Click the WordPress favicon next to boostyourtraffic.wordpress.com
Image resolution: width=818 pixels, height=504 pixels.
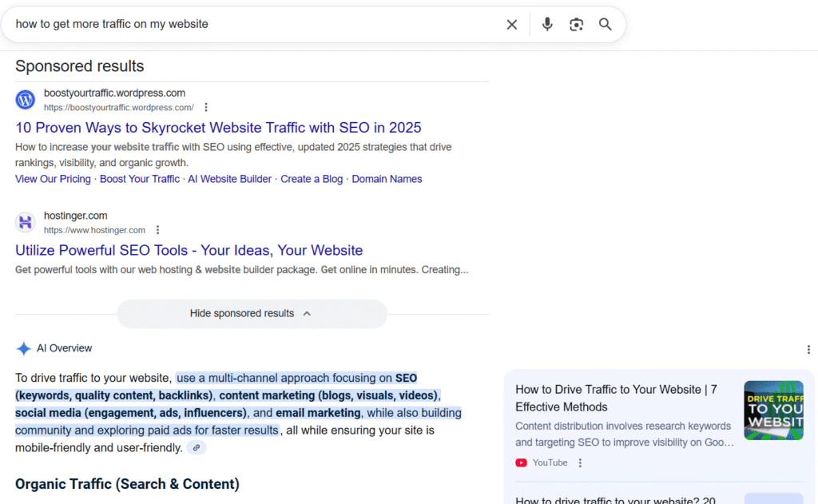coord(25,99)
